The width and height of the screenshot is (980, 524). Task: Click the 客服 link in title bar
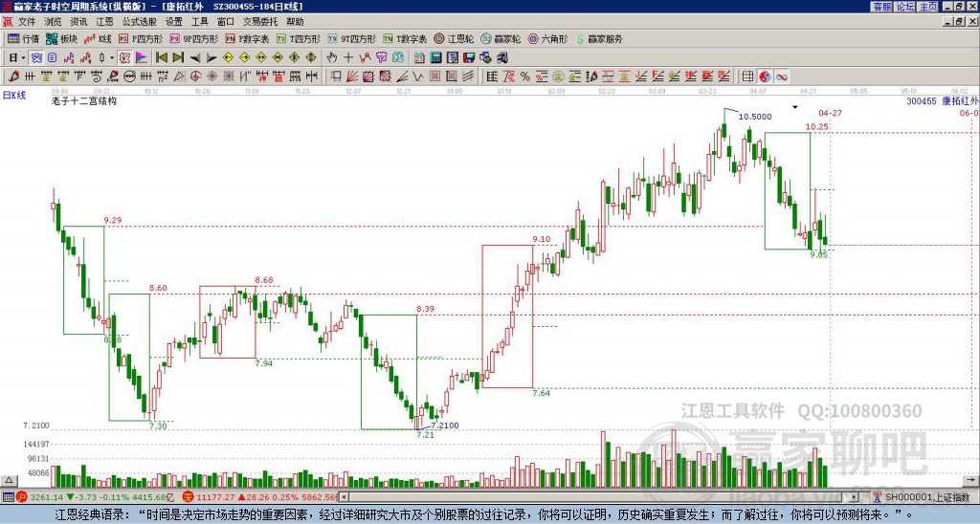pyautogui.click(x=881, y=7)
